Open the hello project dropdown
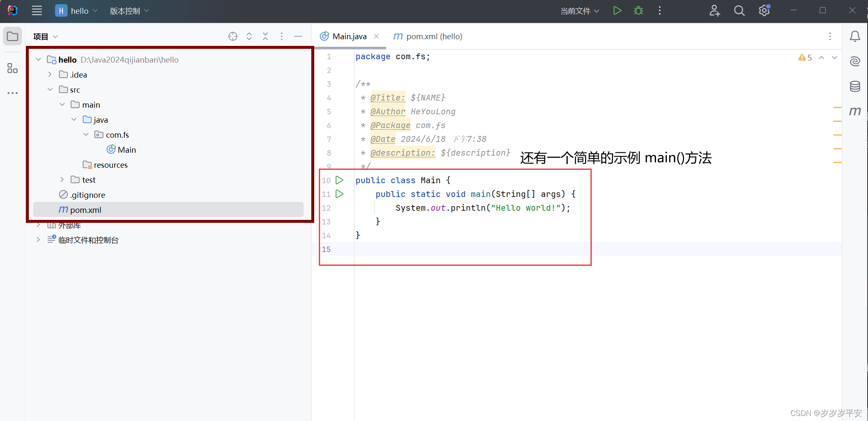 (77, 11)
